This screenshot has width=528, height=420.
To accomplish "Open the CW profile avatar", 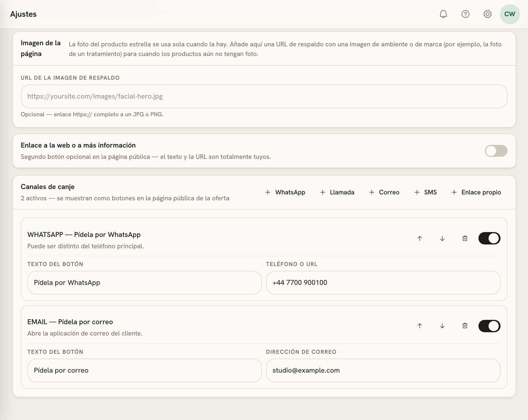I will point(510,14).
